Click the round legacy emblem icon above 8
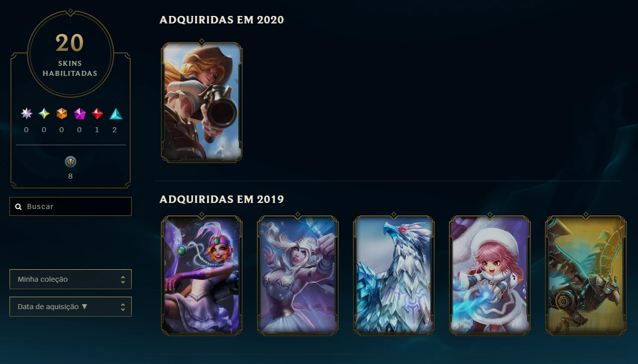This screenshot has width=638, height=364. [x=71, y=162]
